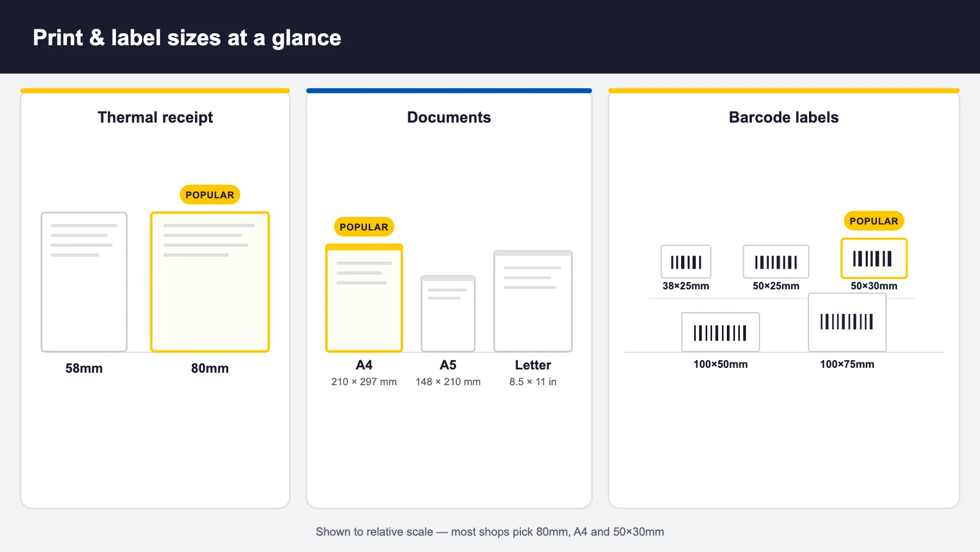
Task: Click the POPULAR badge above A4
Action: pos(364,227)
